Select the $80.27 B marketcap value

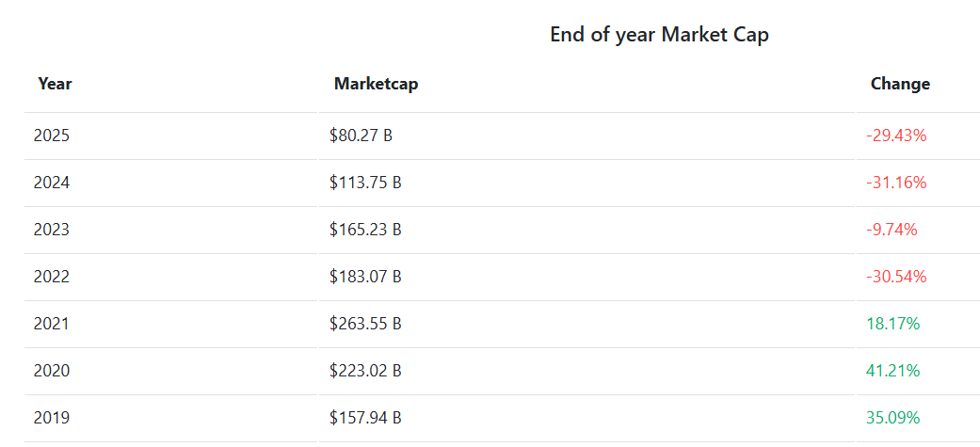coord(361,136)
